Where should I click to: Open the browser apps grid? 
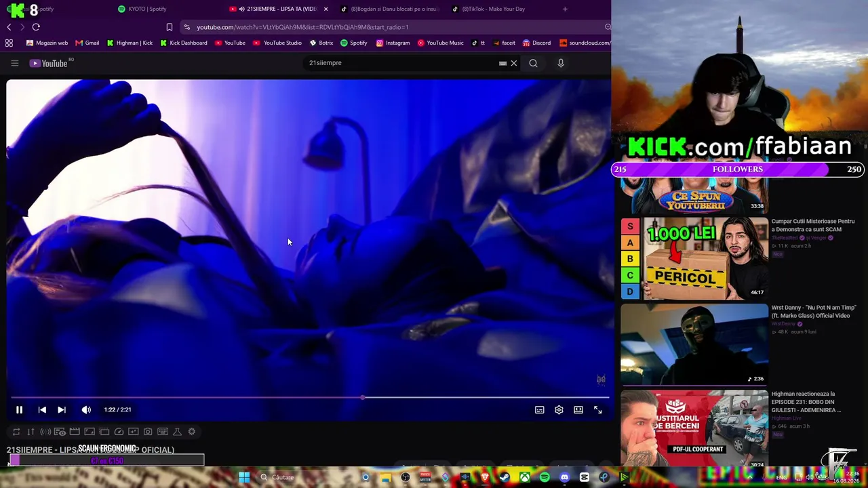pos(9,43)
